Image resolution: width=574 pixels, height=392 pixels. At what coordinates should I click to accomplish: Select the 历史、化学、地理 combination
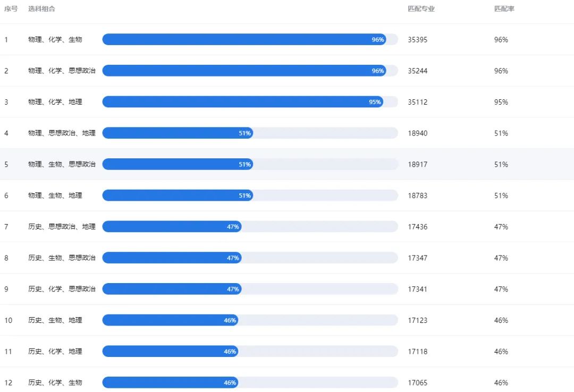55,352
